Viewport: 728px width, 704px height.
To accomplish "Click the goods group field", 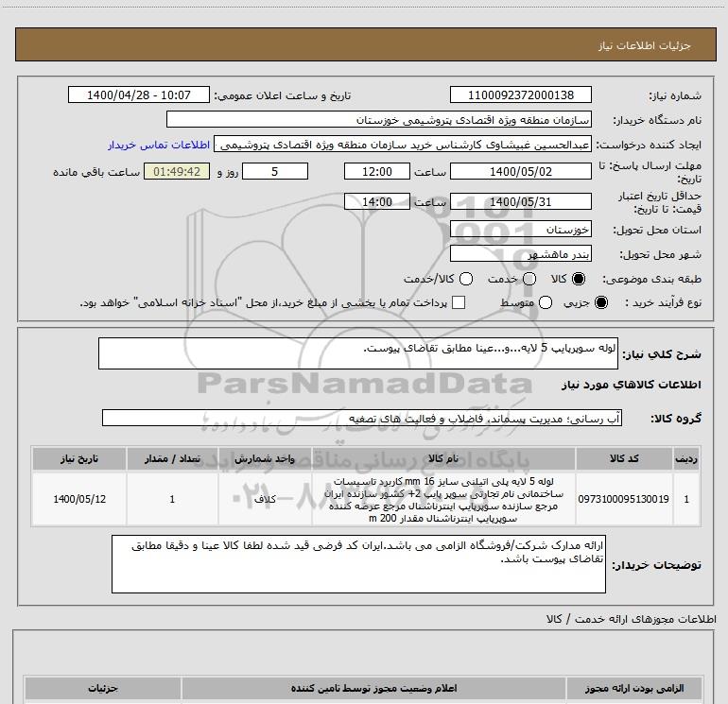I will click(x=362, y=418).
